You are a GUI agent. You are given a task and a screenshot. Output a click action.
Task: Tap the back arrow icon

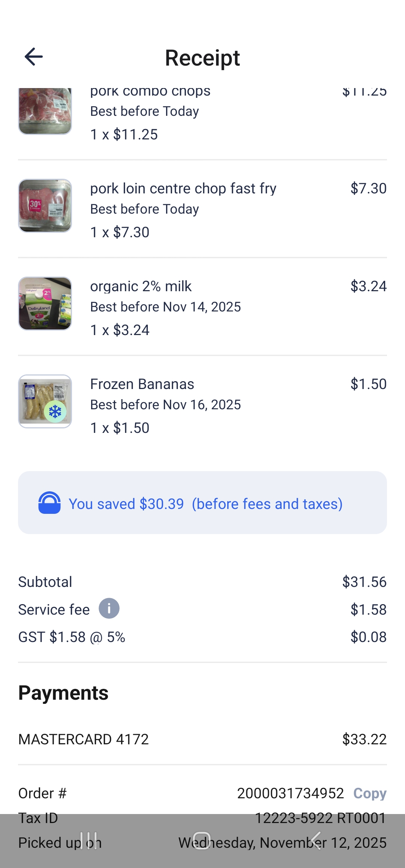(x=33, y=57)
